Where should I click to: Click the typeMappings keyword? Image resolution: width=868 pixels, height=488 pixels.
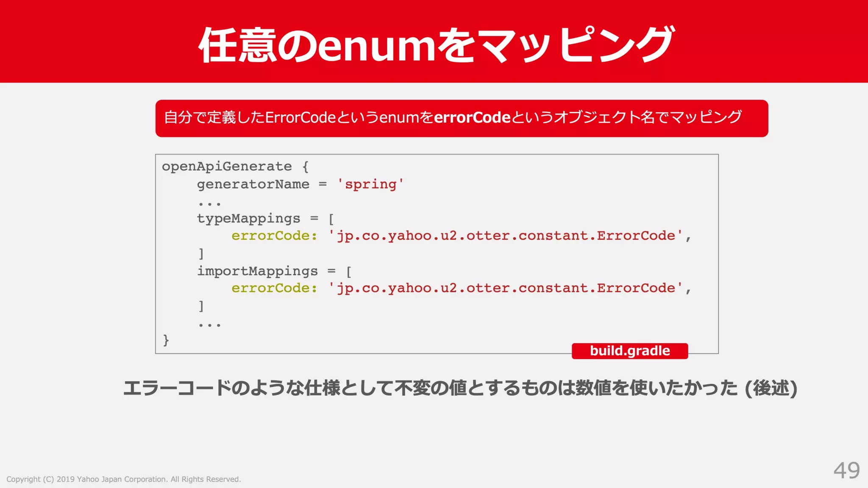tap(248, 219)
